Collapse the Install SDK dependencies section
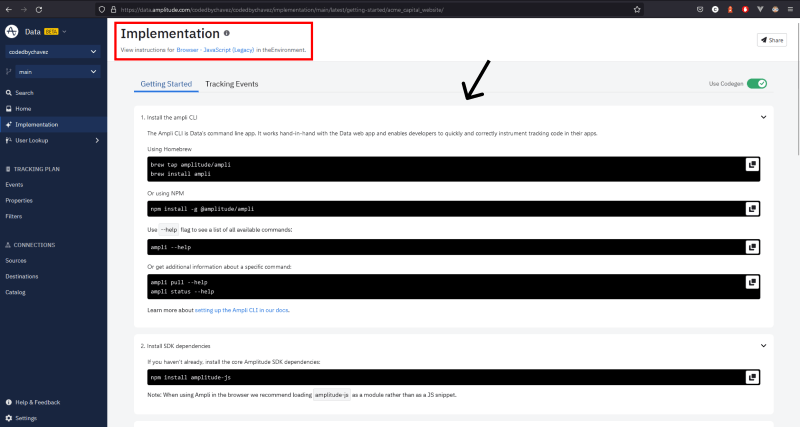This screenshot has width=800, height=427. click(763, 346)
